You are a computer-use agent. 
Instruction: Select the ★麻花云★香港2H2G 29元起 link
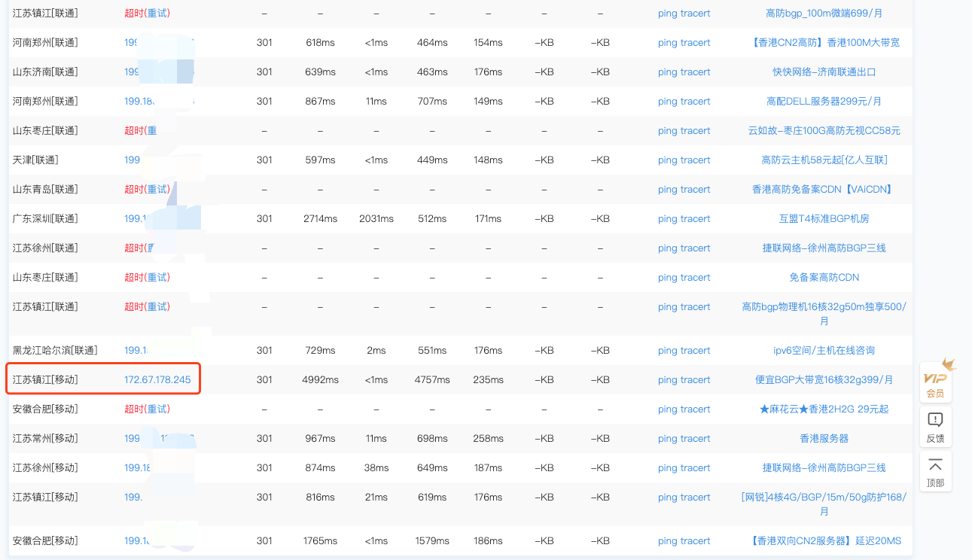824,409
